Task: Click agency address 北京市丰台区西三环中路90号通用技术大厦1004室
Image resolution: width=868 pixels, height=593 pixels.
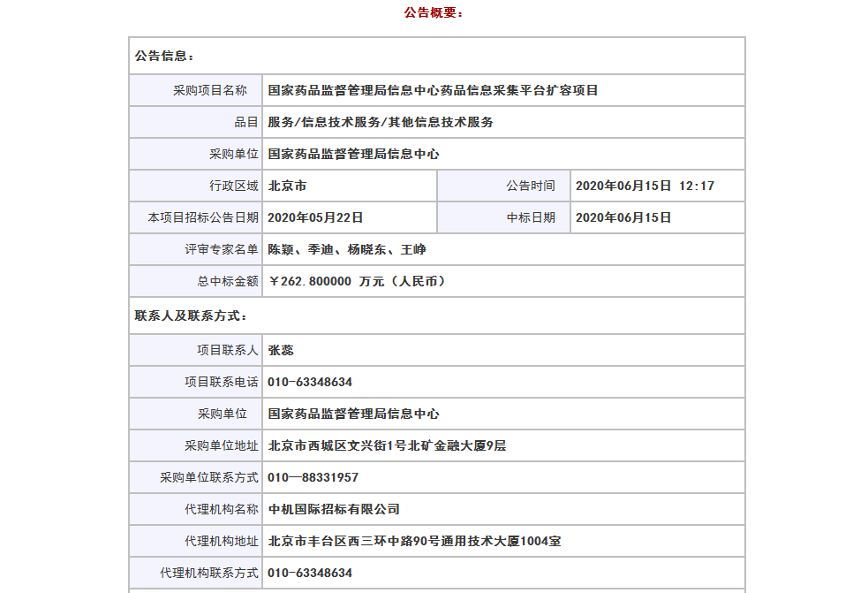Action: pos(415,541)
